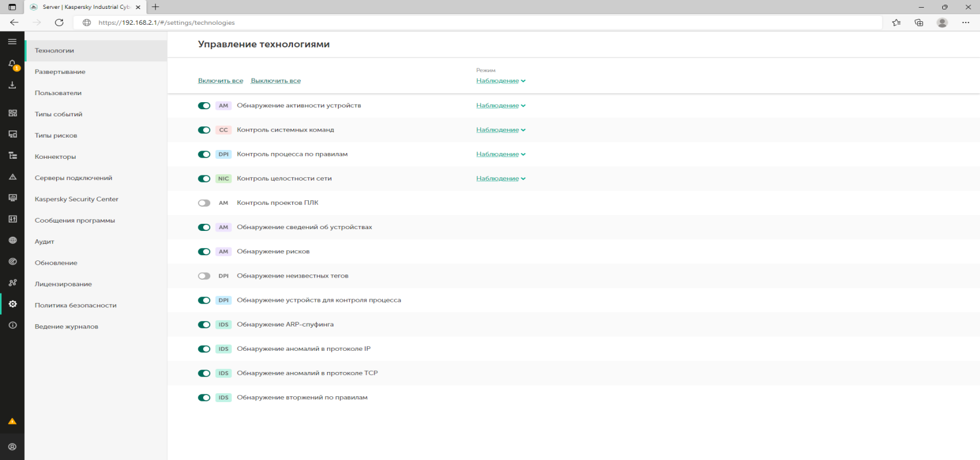Open mode dropdown for Контроль системных команд
Viewport: 980px width, 460px height.
pyautogui.click(x=500, y=130)
